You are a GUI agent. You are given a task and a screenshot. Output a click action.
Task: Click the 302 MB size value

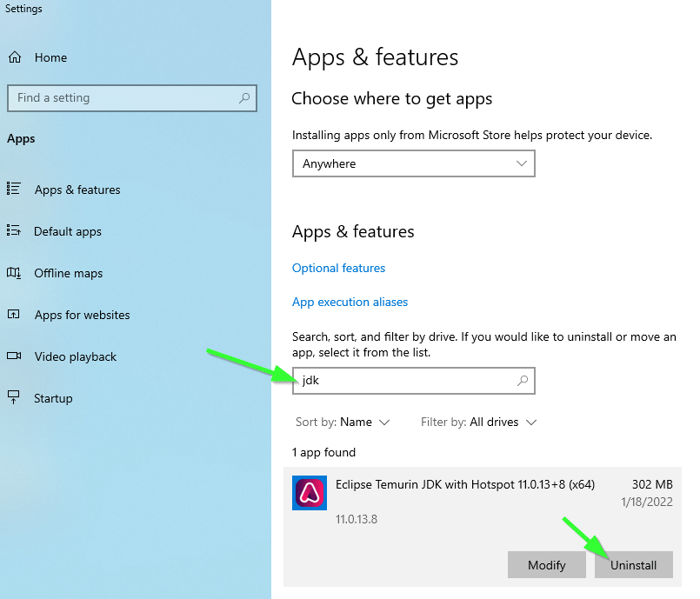[x=652, y=484]
